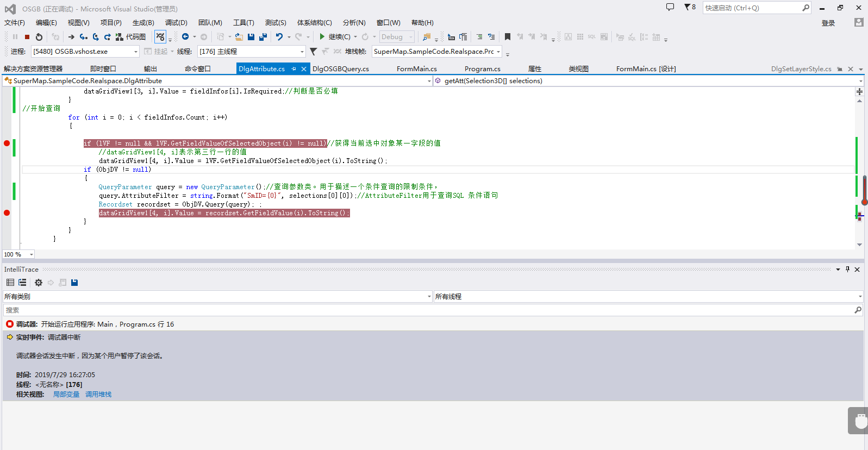
Task: Switch to the Program.cs tab
Action: click(x=483, y=69)
